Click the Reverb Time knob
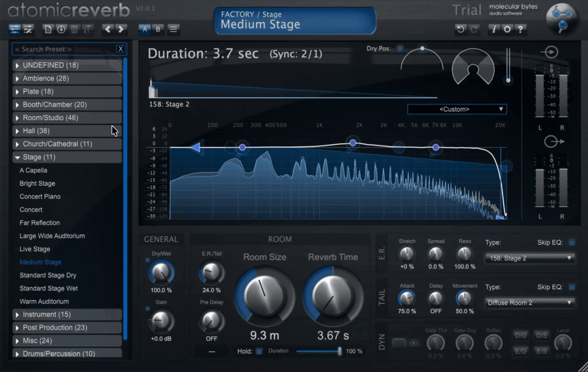Image resolution: width=588 pixels, height=372 pixels. point(333,296)
